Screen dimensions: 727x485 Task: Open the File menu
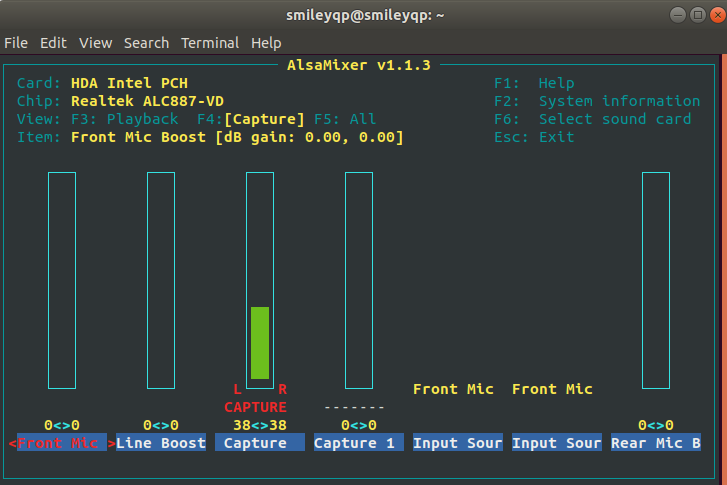click(16, 43)
